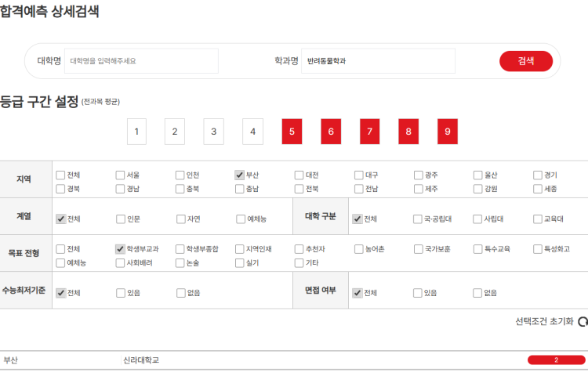
Task: Check the 세종 region checkbox
Action: click(538, 189)
